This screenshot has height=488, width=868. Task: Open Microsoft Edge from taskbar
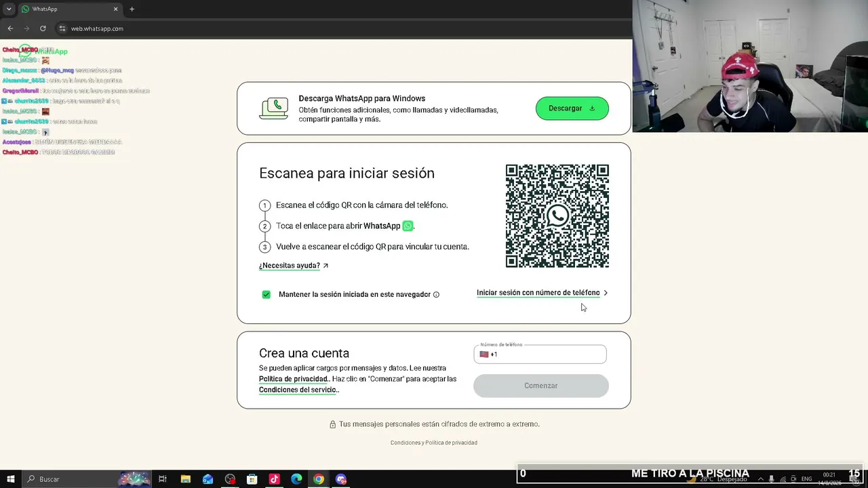tap(296, 479)
